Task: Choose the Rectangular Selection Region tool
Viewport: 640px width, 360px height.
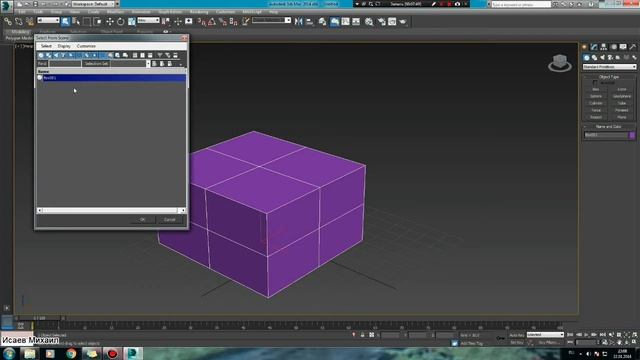Action: coord(87,21)
